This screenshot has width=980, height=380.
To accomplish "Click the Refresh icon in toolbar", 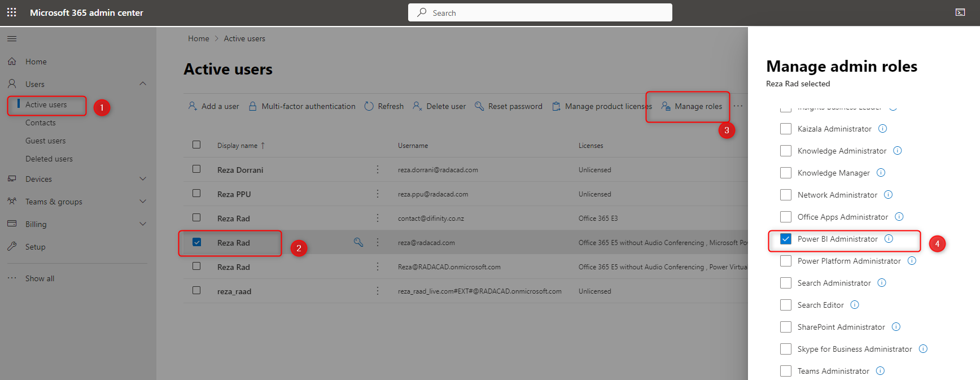I will click(x=369, y=106).
